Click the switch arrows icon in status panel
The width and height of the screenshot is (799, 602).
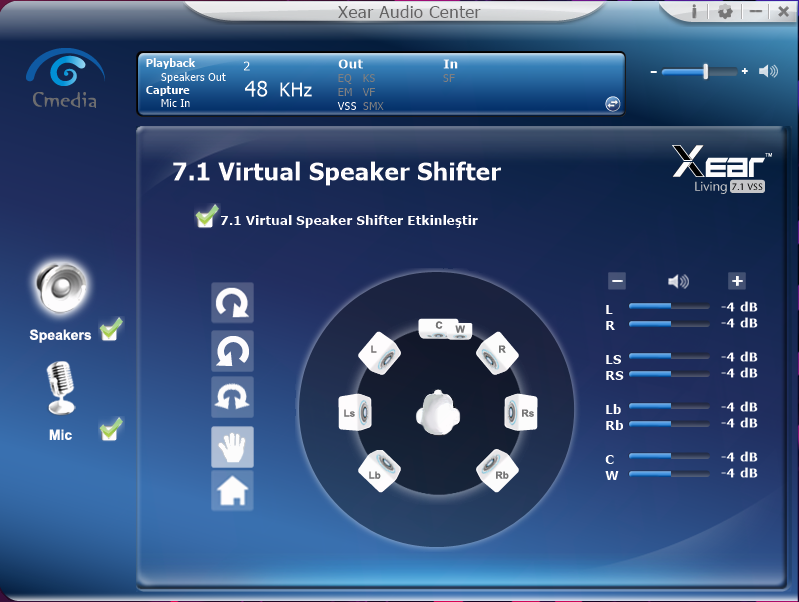pos(612,103)
